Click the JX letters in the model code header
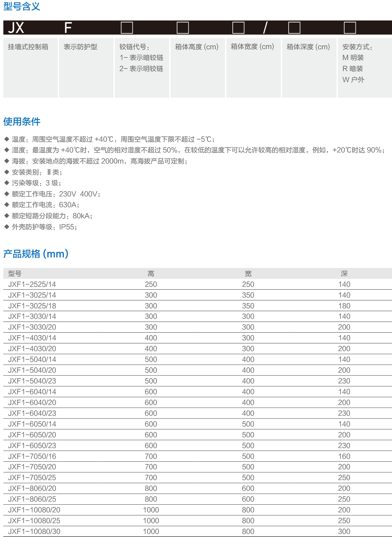 click(x=16, y=28)
